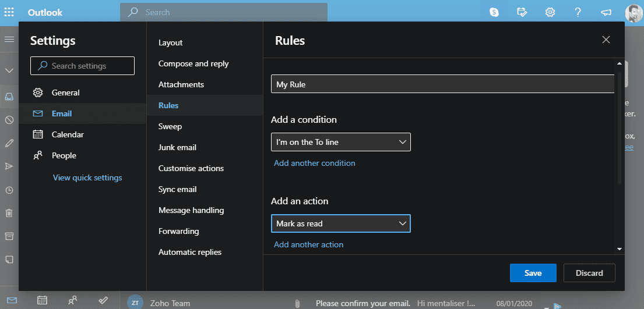Select the Zoho Team sender avatar
Viewport: 644px width, 309px height.
[x=135, y=303]
